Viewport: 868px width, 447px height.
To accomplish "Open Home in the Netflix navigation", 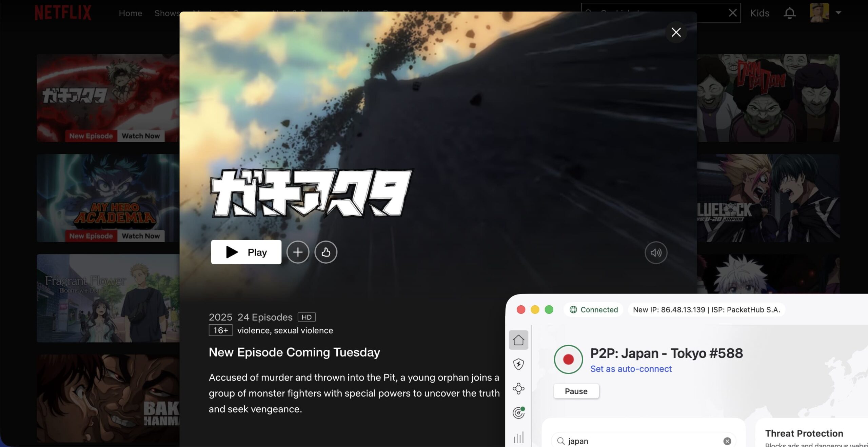I will pos(130,13).
